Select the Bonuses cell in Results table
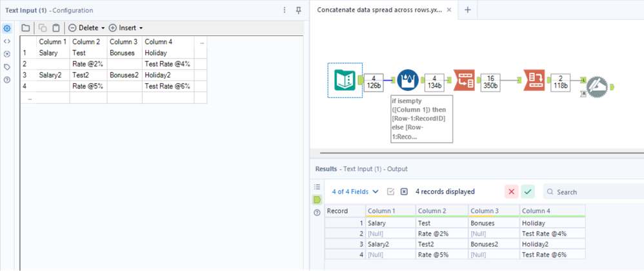This screenshot has width=644, height=271. coord(494,223)
